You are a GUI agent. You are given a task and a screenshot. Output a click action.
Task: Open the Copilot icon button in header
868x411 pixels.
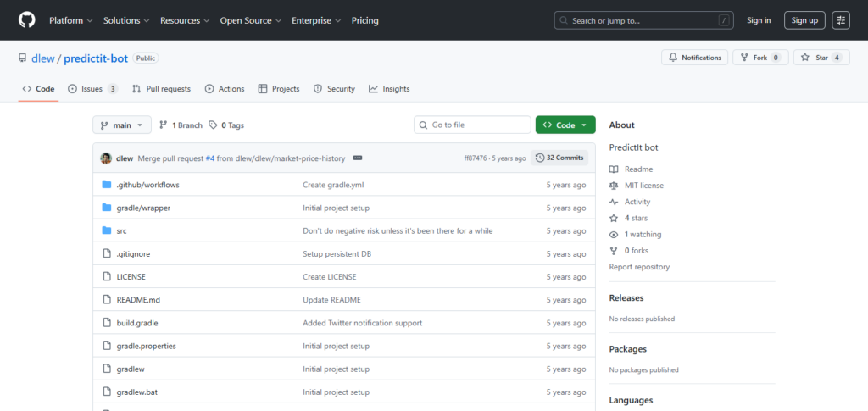(x=841, y=20)
